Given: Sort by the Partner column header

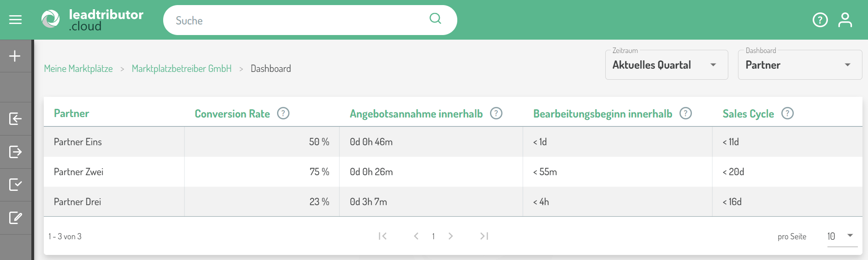Looking at the screenshot, I should click(71, 113).
